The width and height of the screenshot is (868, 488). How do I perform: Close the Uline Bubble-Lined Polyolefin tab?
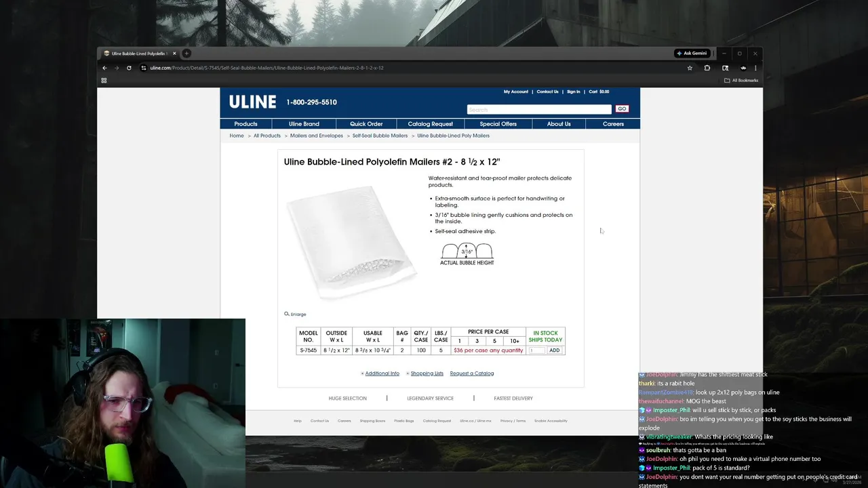pos(174,54)
